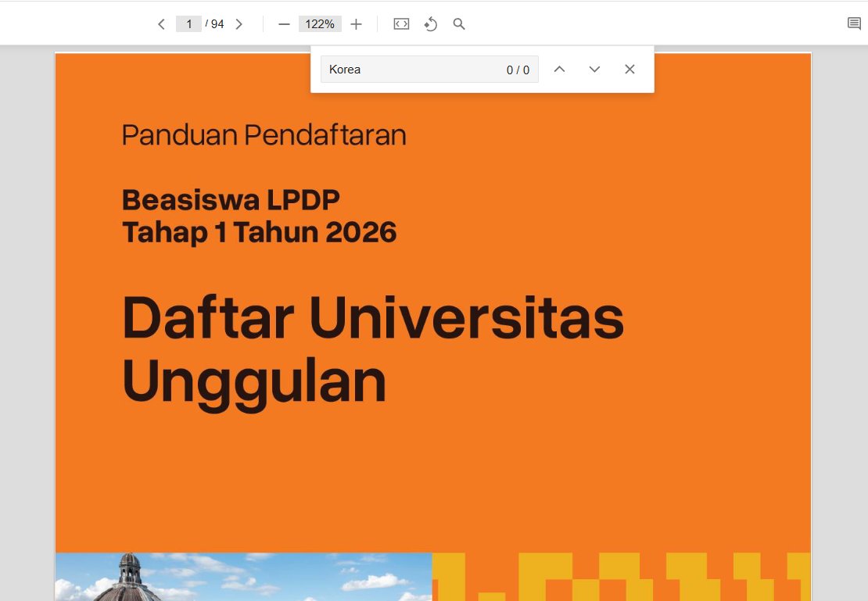Image resolution: width=868 pixels, height=601 pixels.
Task: Go to the previous PDF page
Action: (x=161, y=24)
